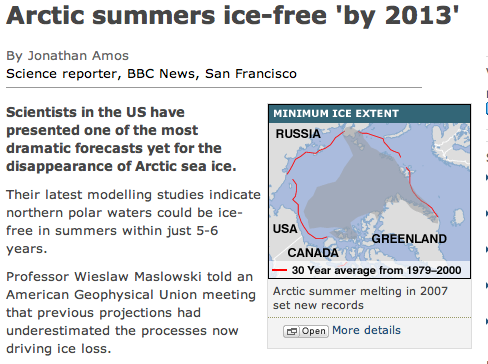Click the paragraph starting Their latest modelling studies

click(x=133, y=222)
